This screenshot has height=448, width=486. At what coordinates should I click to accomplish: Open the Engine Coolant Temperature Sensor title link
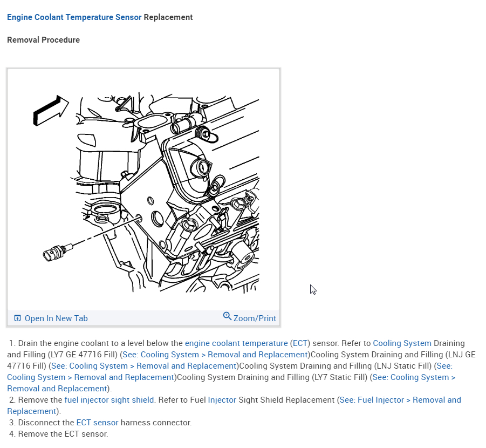[x=74, y=17]
